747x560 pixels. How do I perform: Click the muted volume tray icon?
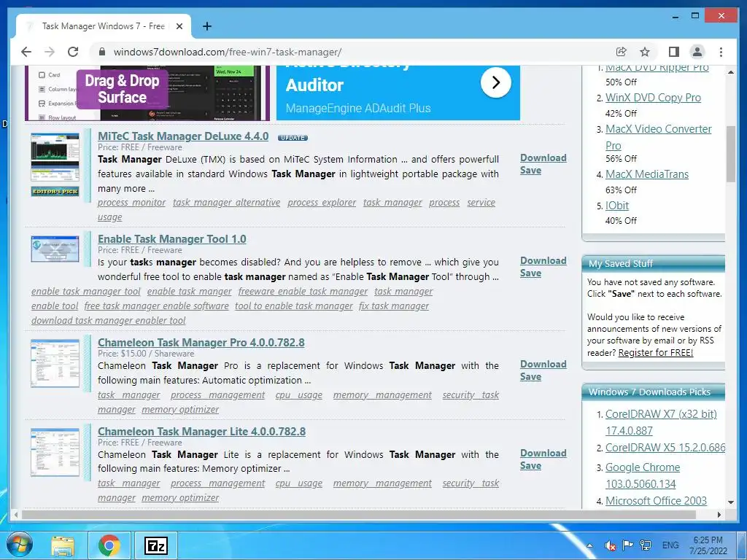click(x=610, y=545)
